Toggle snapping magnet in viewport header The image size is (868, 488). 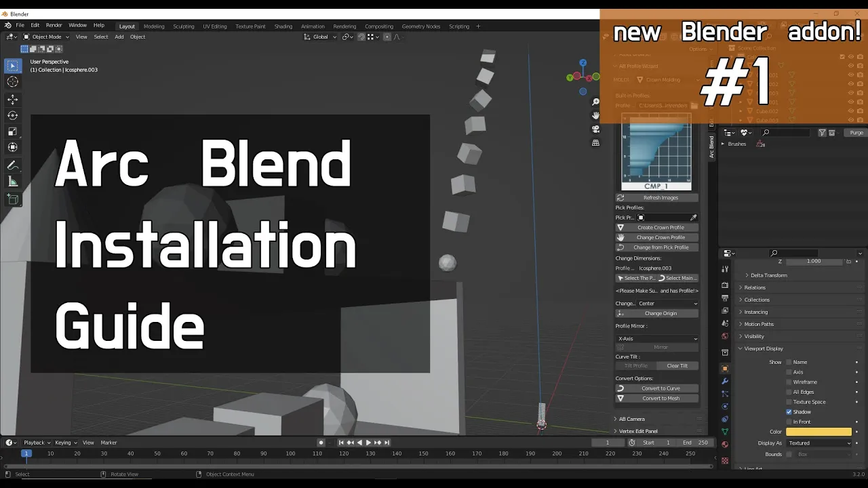tap(361, 37)
